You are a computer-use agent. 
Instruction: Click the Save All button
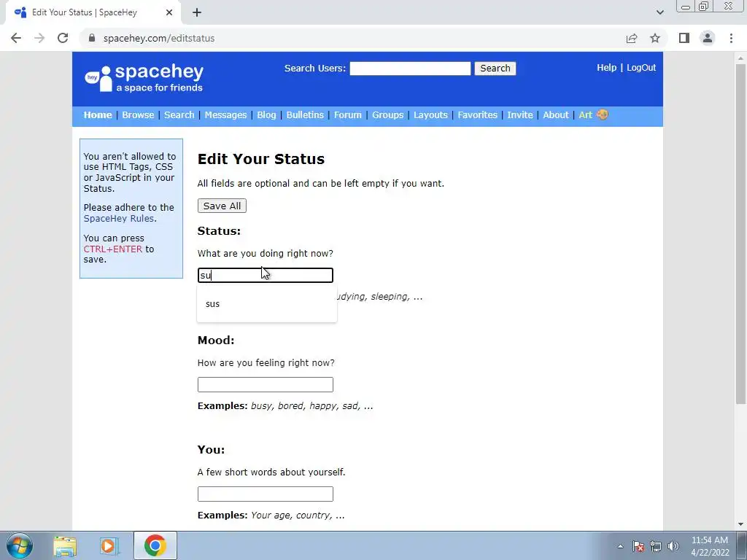[x=222, y=206]
